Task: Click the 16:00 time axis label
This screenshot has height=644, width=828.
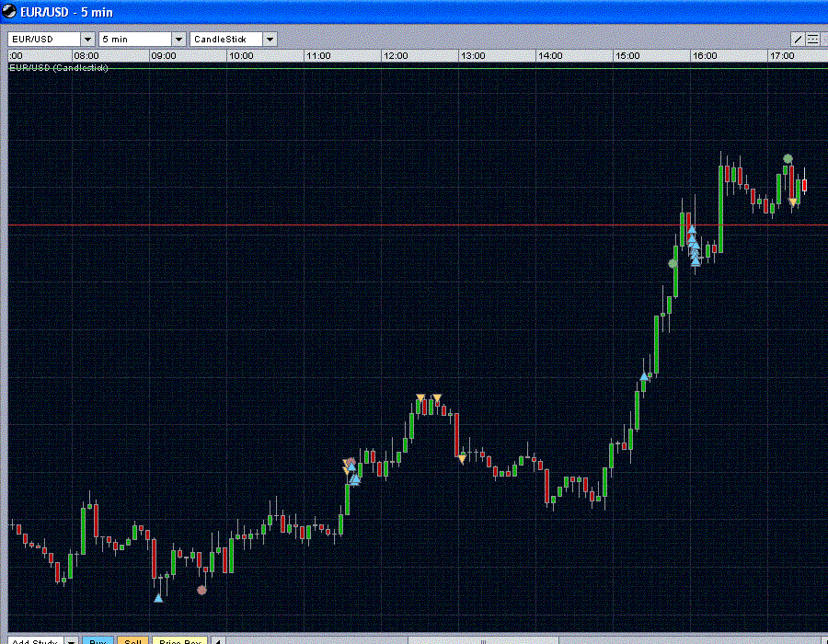Action: coord(705,55)
